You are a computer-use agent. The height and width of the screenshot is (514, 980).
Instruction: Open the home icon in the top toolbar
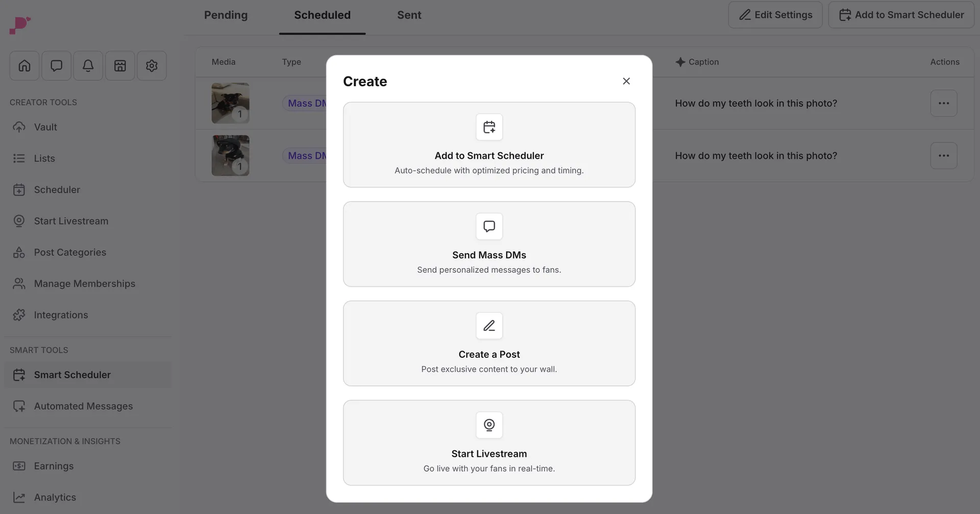[24, 65]
